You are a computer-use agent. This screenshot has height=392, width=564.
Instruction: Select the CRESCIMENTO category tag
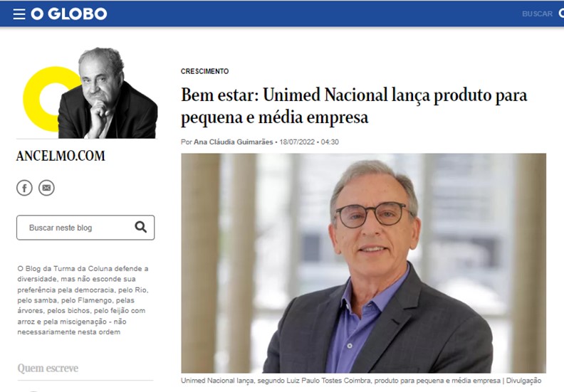point(204,71)
